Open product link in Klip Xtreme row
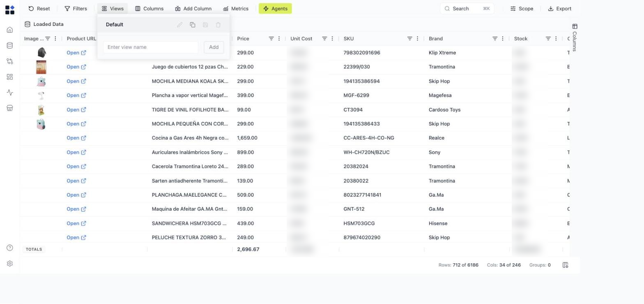 76,53
